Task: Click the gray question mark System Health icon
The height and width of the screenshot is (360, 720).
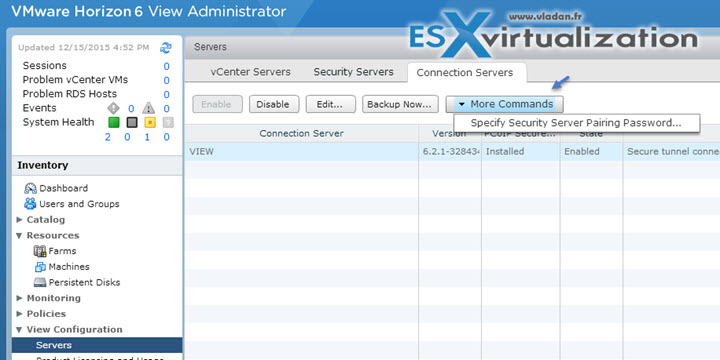Action: point(168,123)
